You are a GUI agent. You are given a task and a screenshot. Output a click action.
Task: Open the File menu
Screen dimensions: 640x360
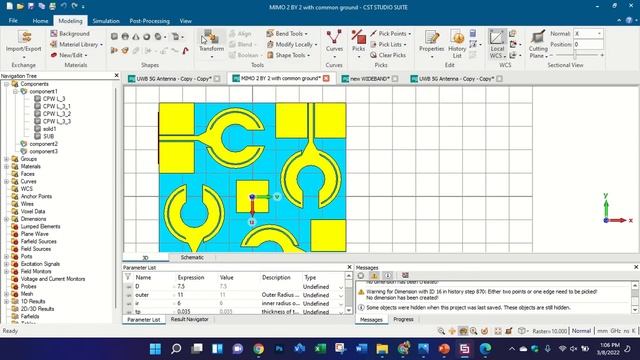point(13,21)
